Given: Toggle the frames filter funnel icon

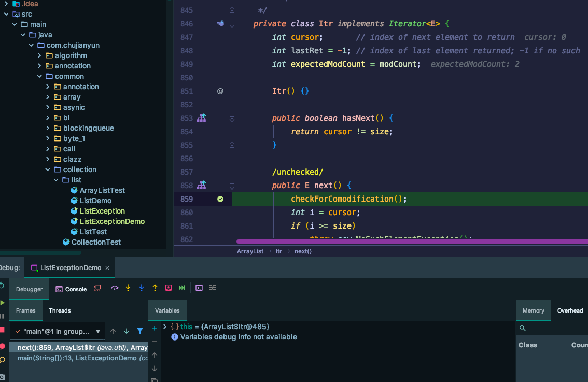Looking at the screenshot, I should click(140, 331).
